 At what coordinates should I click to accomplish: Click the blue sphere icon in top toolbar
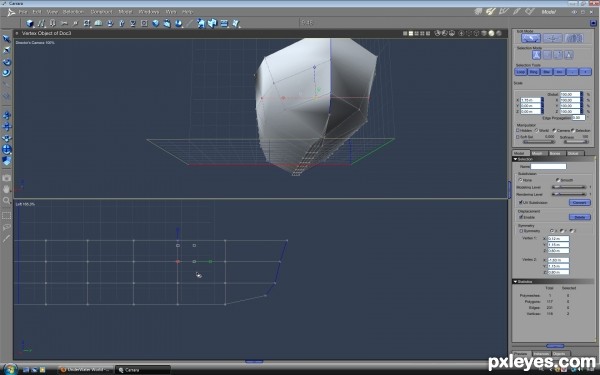155,23
